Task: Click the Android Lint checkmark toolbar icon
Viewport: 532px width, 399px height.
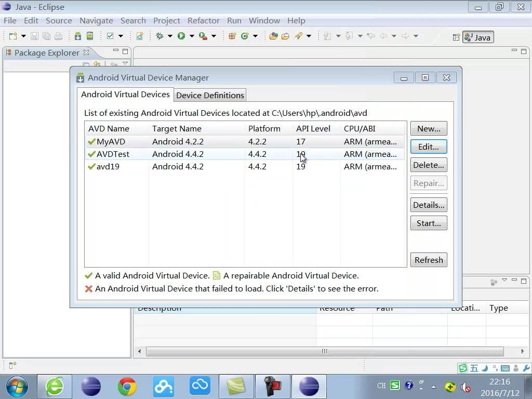Action: [x=110, y=36]
